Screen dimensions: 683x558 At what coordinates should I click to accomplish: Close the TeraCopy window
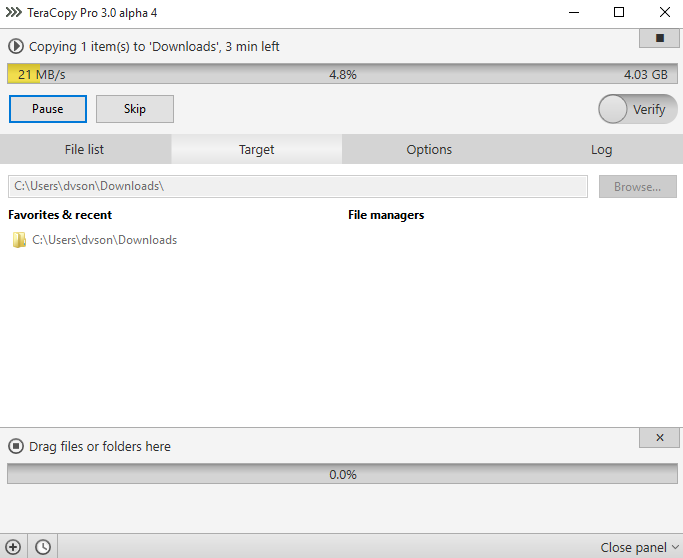[x=664, y=12]
